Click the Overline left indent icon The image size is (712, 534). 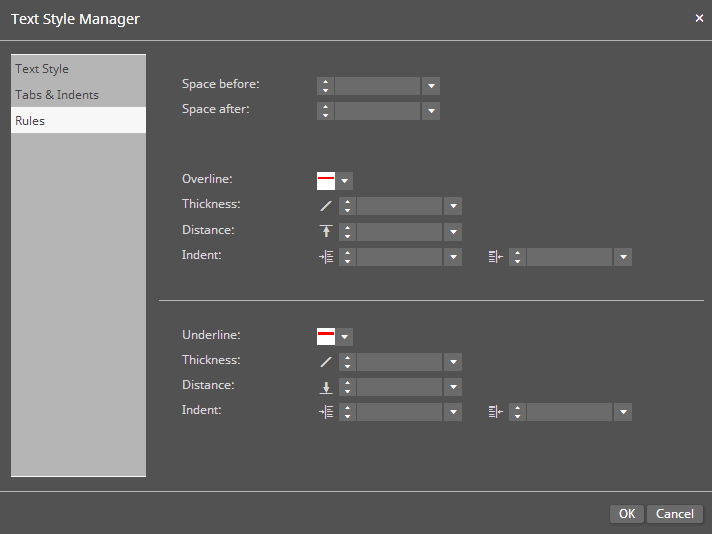pyautogui.click(x=325, y=257)
